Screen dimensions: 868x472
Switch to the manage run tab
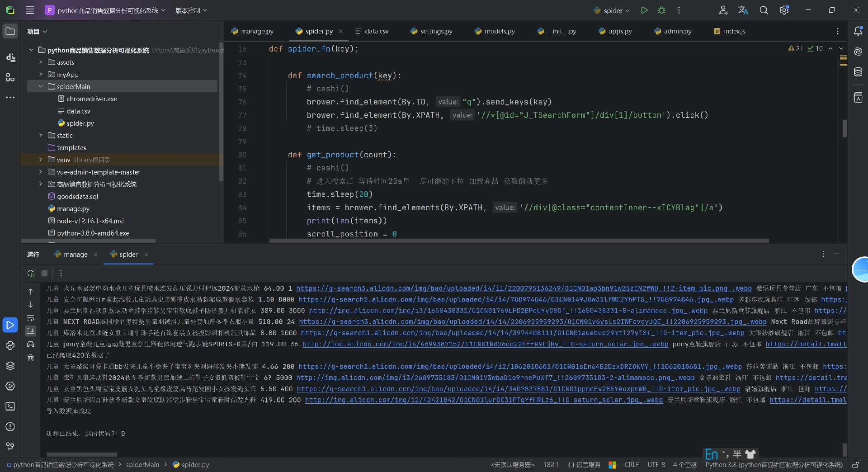pyautogui.click(x=75, y=255)
